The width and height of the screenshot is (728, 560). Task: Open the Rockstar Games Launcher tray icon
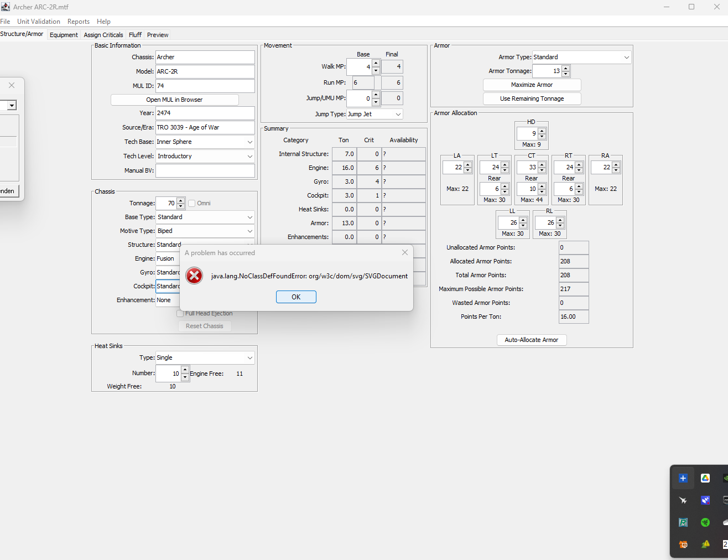click(683, 522)
